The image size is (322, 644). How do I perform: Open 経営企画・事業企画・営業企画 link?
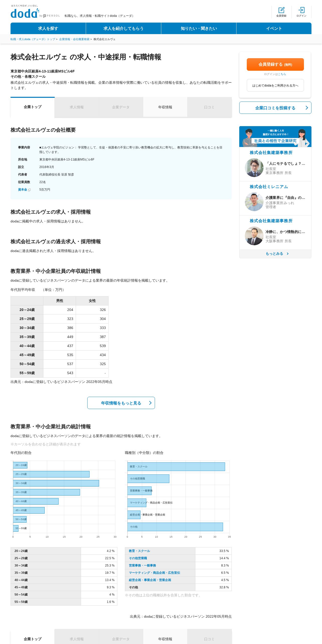click(150, 580)
